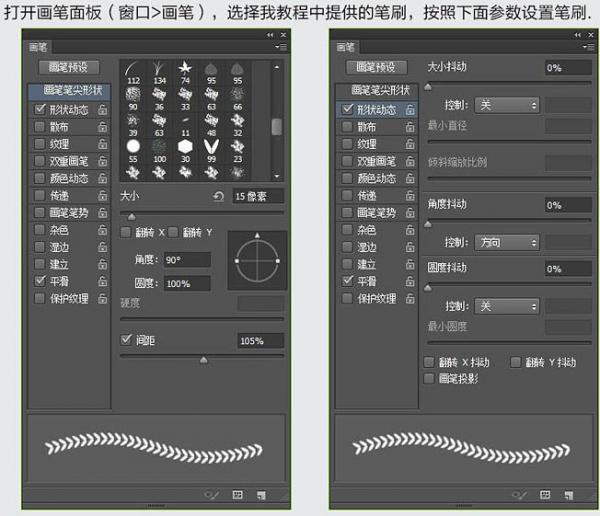
Task: Collapse the left brush panel with double arrows
Action: click(271, 35)
